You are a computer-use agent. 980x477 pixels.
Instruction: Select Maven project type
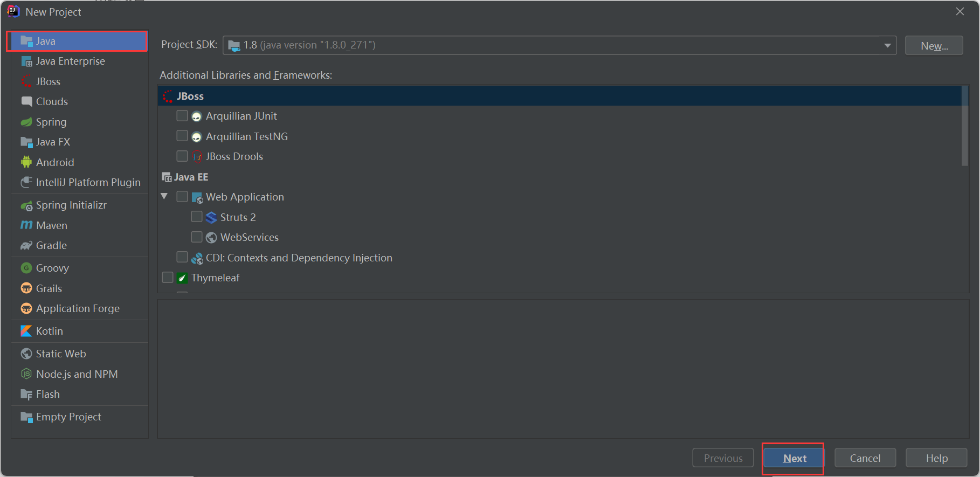tap(80, 225)
